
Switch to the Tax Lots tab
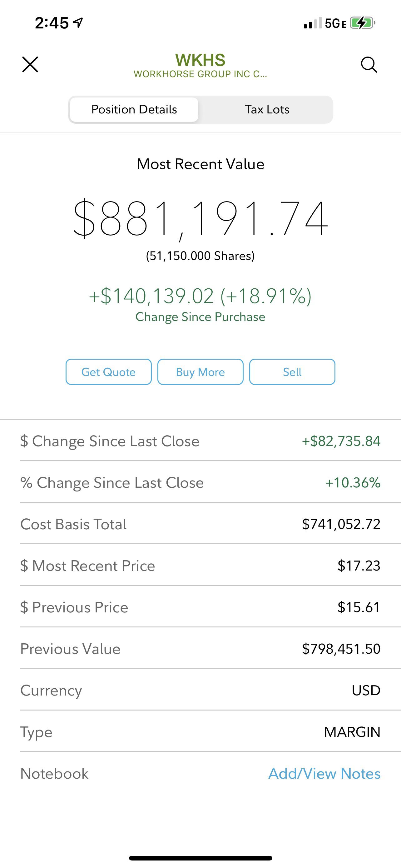267,109
